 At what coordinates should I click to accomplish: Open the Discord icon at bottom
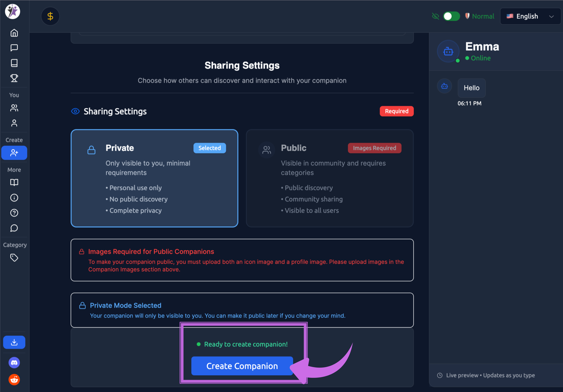click(14, 363)
